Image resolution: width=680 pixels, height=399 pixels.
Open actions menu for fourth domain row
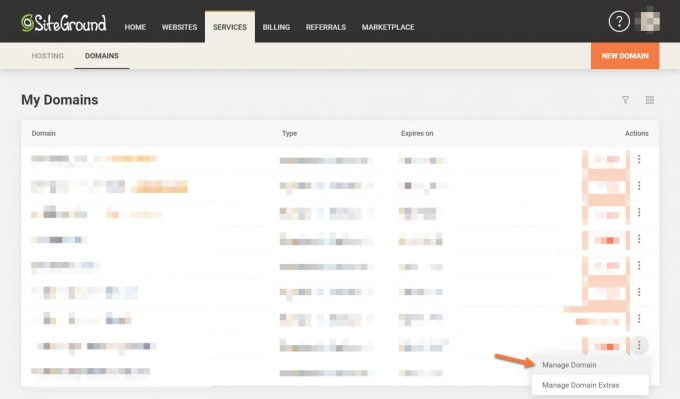click(x=639, y=239)
